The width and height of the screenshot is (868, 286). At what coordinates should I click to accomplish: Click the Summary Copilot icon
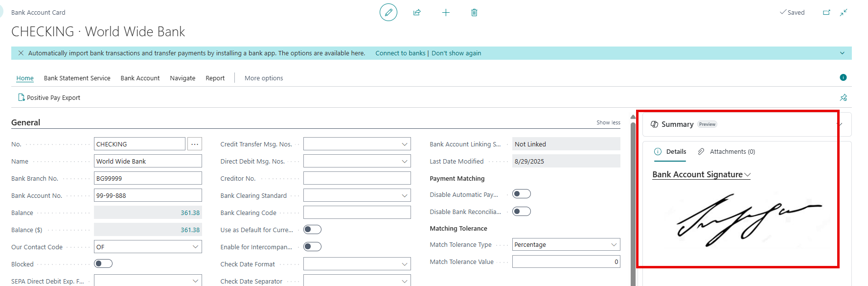[654, 124]
